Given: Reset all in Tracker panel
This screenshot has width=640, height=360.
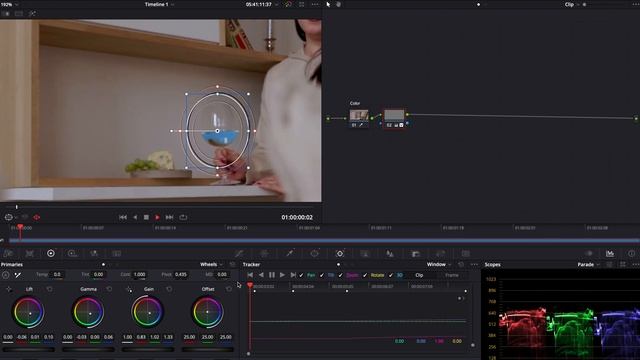Looking at the screenshot, I should [x=461, y=264].
